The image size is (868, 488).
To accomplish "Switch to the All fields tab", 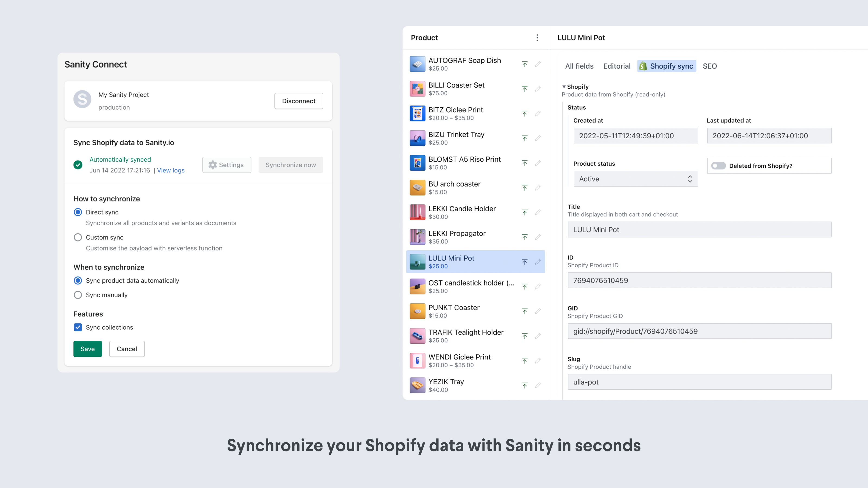I will tap(579, 66).
